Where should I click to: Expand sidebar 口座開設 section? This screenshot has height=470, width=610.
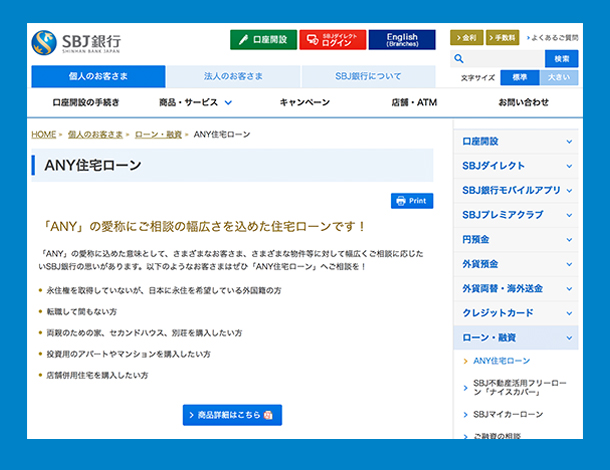point(516,142)
